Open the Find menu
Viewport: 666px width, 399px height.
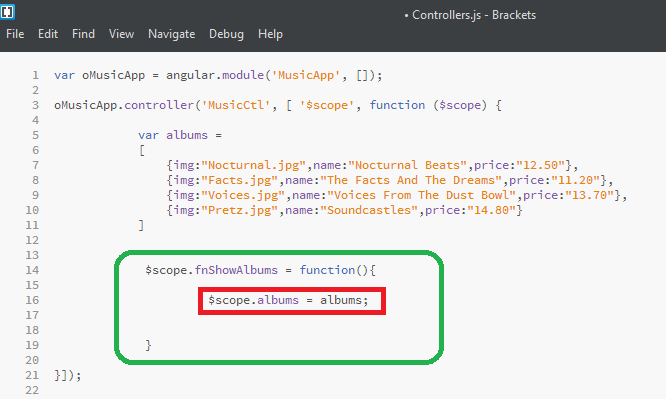point(83,34)
